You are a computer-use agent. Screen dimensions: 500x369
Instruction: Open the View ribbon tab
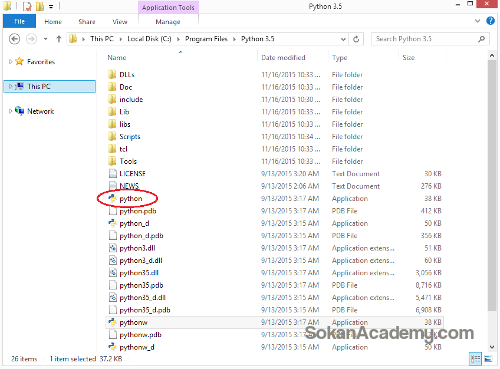tap(120, 21)
